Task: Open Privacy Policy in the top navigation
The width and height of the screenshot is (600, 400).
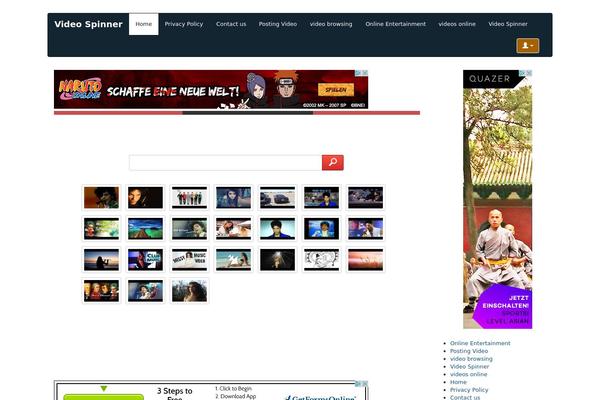Action: (x=184, y=24)
